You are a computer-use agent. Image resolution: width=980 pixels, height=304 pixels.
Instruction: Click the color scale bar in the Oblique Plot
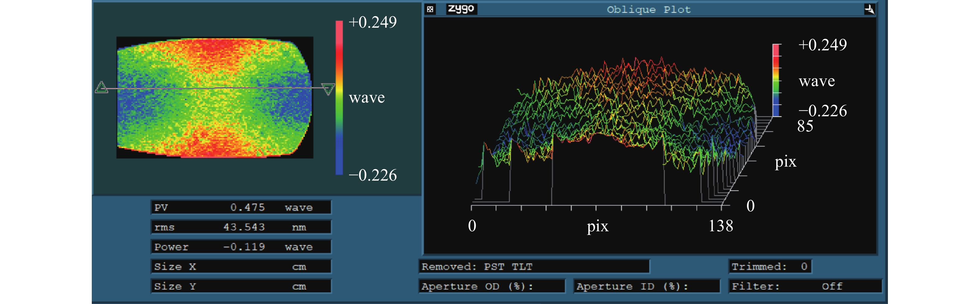point(777,80)
